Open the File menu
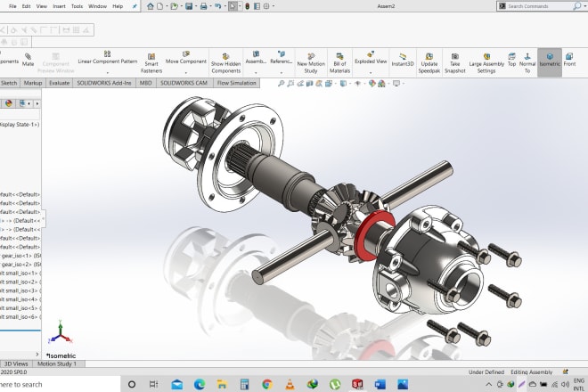588x392 pixels. point(12,6)
